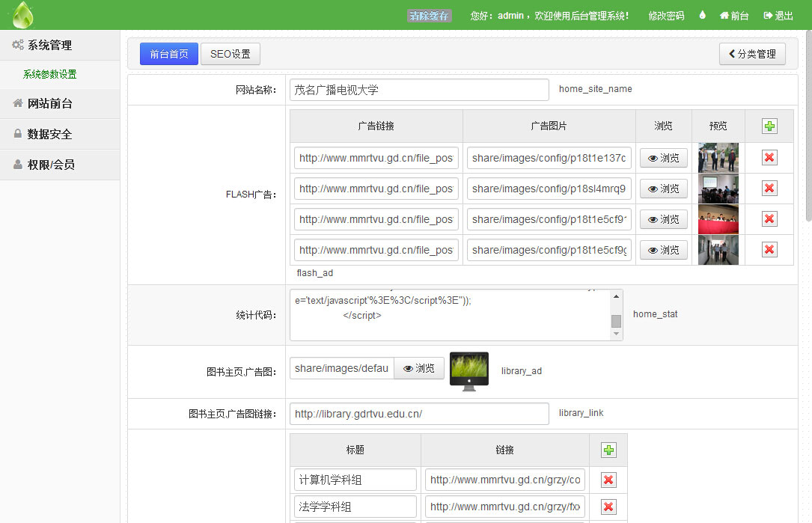
Task: Open 修改密码 link
Action: (x=667, y=16)
